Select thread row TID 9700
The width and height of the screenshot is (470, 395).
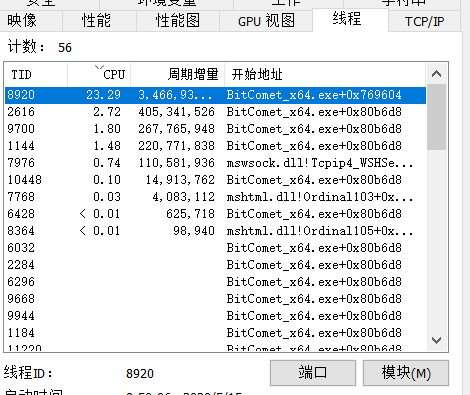coord(215,129)
